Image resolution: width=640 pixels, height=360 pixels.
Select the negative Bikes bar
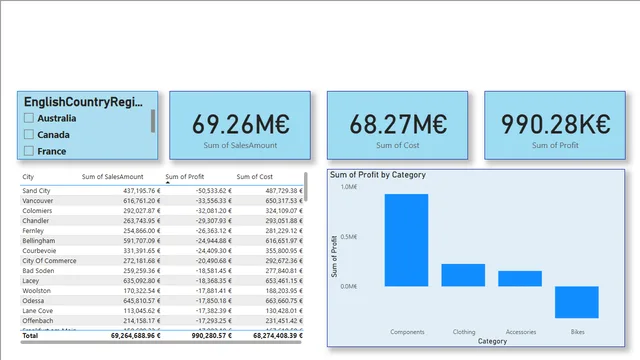point(576,302)
